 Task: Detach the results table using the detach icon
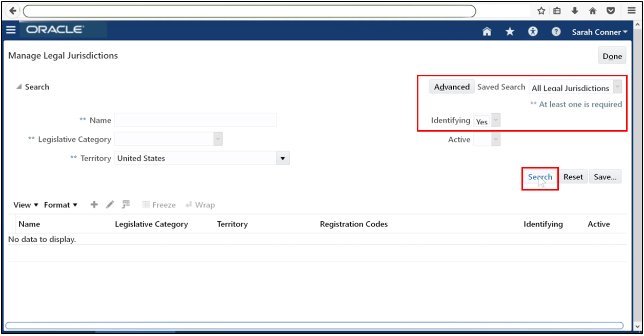[126, 204]
